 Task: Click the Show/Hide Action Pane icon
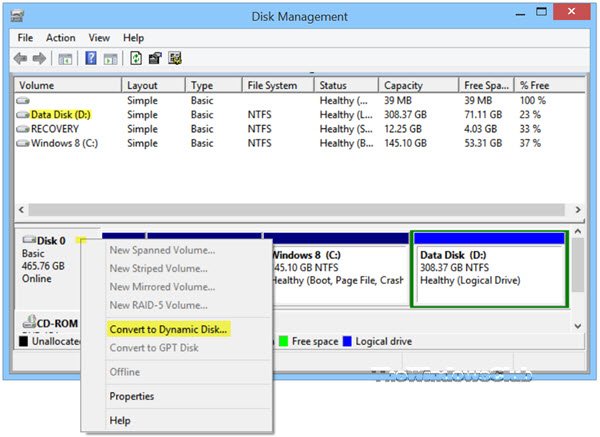[x=109, y=59]
